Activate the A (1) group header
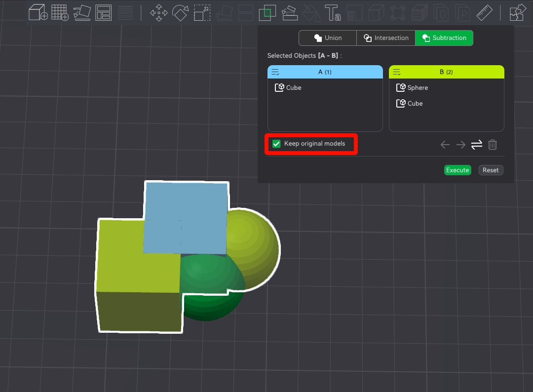 [x=325, y=72]
